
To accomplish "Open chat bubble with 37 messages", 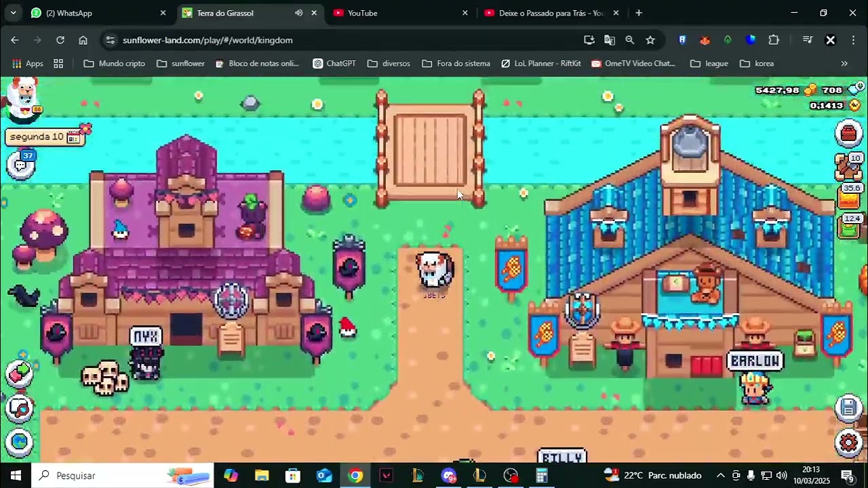I will click(x=21, y=165).
